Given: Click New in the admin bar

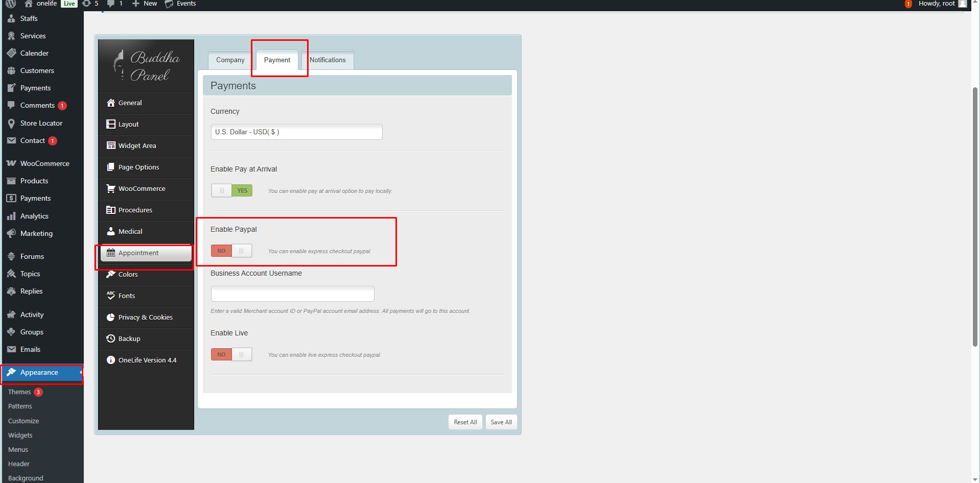Looking at the screenshot, I should pos(145,4).
